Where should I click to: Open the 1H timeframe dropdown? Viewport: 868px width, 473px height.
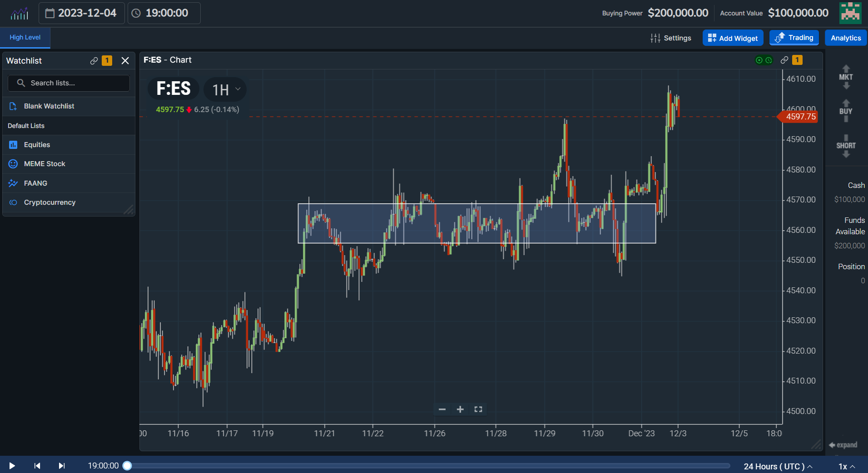tap(224, 89)
